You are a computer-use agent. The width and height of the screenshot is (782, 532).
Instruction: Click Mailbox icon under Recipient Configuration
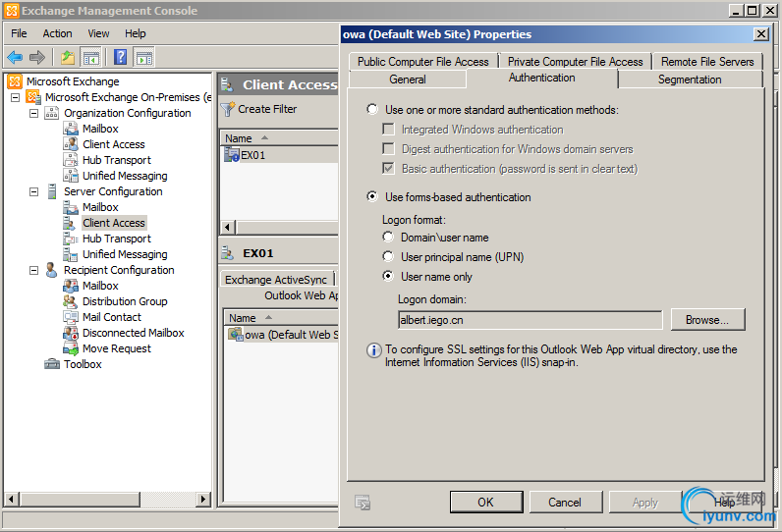[71, 286]
